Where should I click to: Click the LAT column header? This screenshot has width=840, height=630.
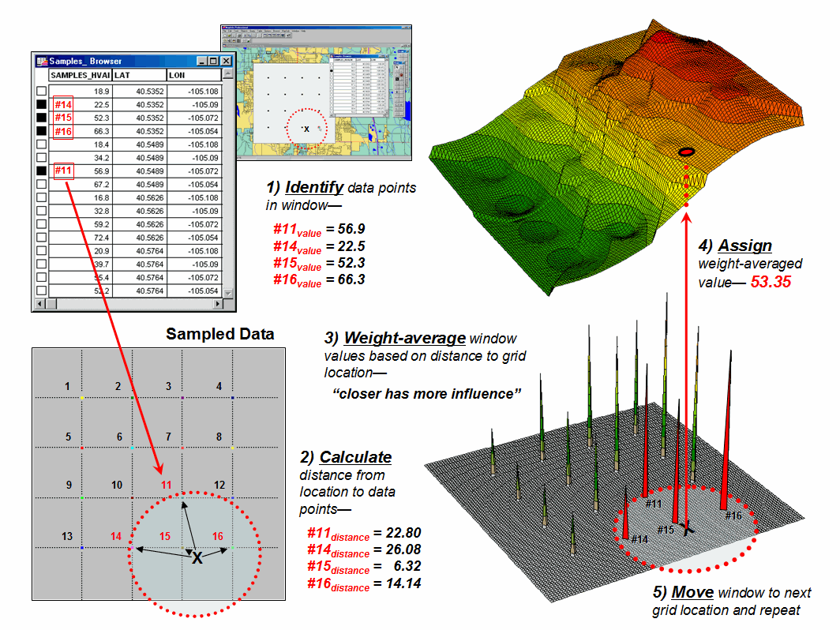pos(137,76)
